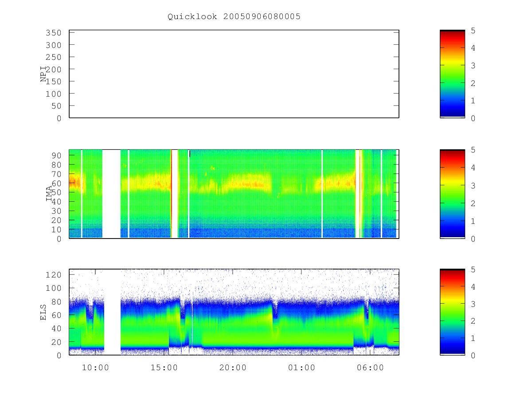The height and width of the screenshot is (399, 532).
Task: Click the 200 tick on NPI axis
Action: 53,69
